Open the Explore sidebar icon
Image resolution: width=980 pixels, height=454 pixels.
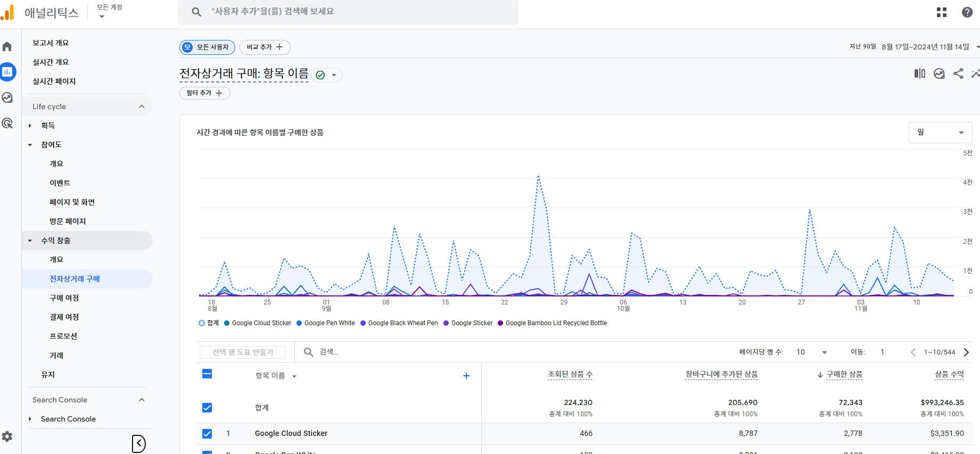coord(7,97)
